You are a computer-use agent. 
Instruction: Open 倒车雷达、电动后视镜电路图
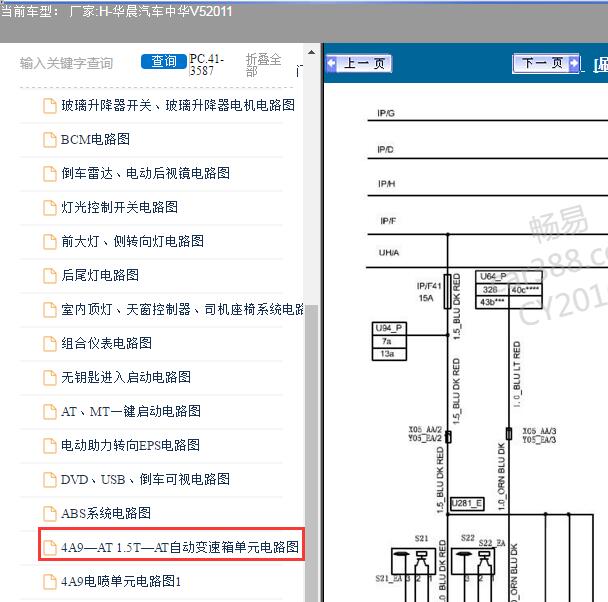[145, 173]
